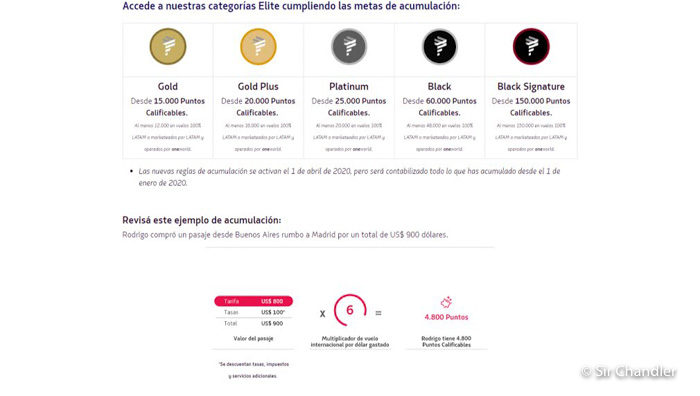The width and height of the screenshot is (700, 396).
Task: Click the Total US$ 900 row
Action: click(254, 323)
